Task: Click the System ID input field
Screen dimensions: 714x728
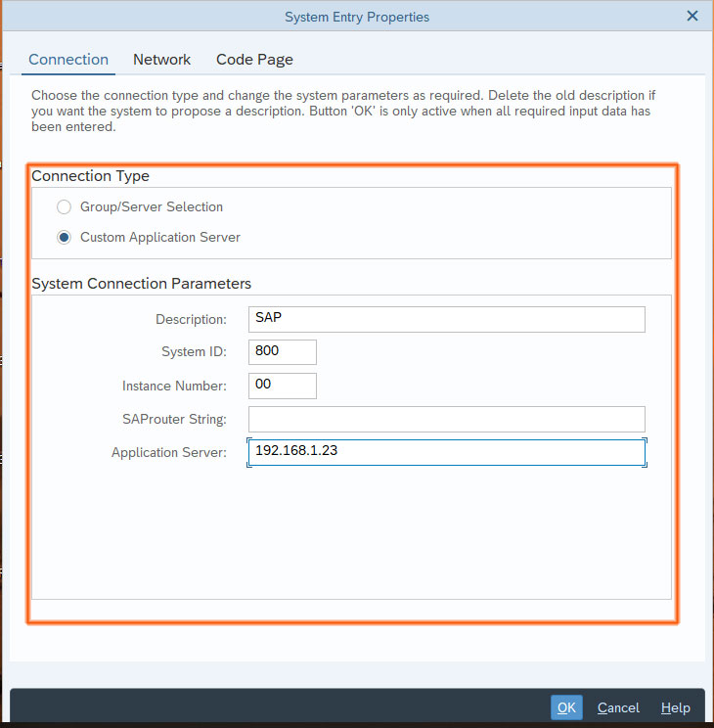Action: coord(283,352)
